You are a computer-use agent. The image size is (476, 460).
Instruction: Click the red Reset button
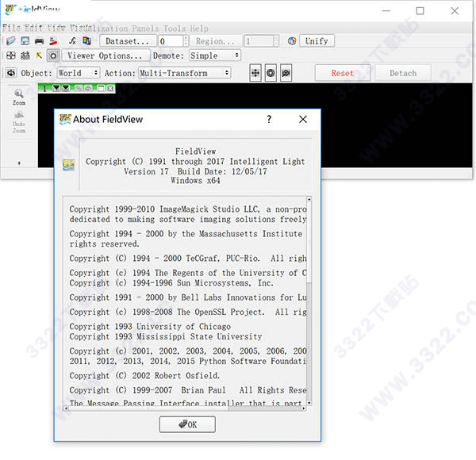coord(343,73)
